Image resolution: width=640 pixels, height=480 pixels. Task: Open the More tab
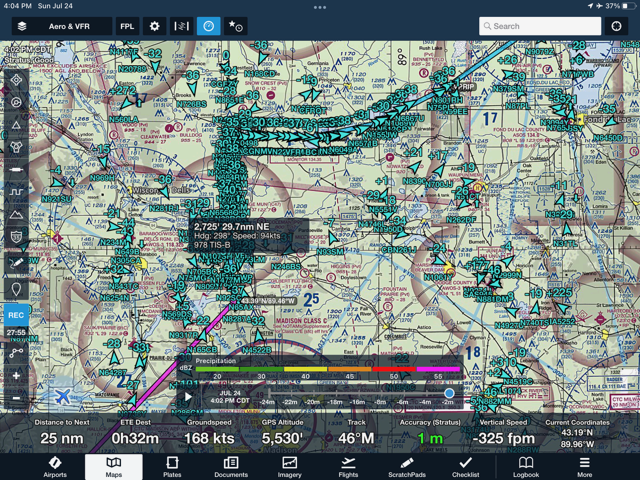(584, 467)
